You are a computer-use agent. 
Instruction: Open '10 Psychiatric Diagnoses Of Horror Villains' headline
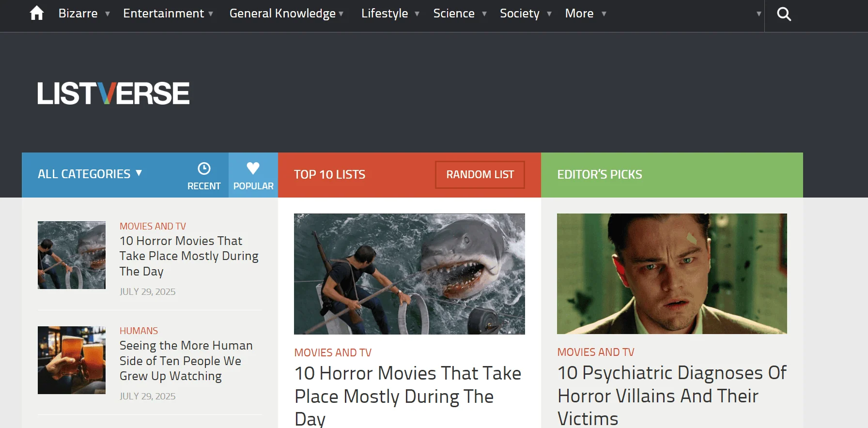672,396
